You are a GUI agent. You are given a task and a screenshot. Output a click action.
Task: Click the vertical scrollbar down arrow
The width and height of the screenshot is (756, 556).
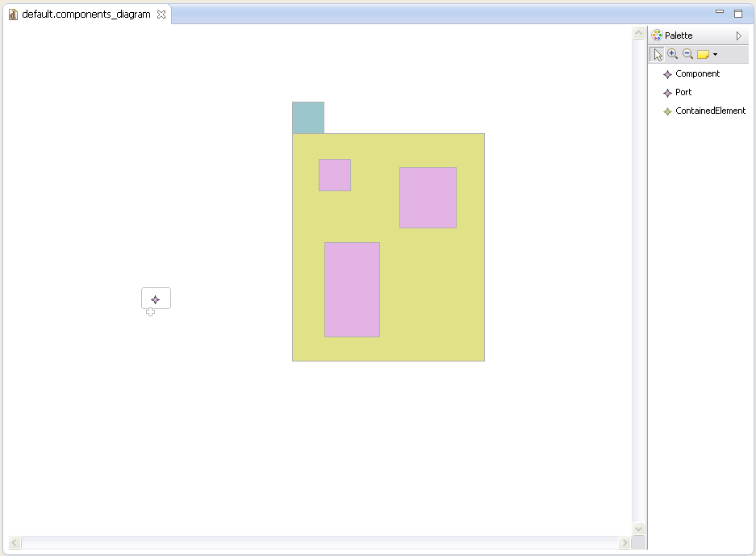[638, 529]
